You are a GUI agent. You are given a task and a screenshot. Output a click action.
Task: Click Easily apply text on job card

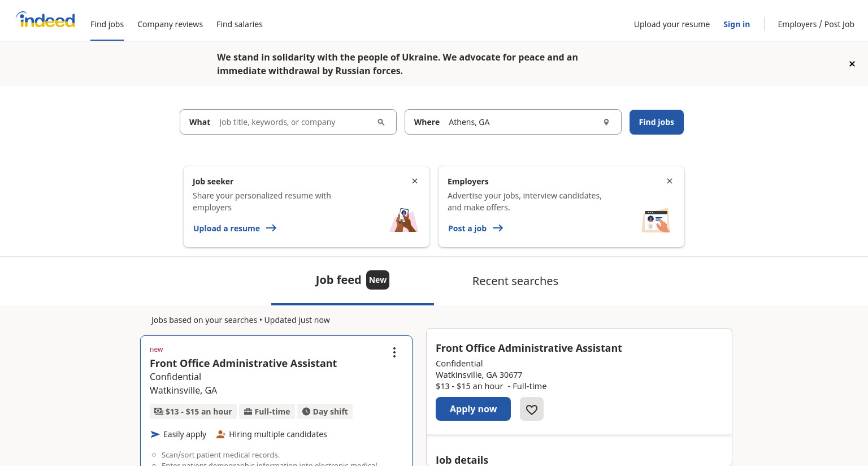[x=185, y=434]
